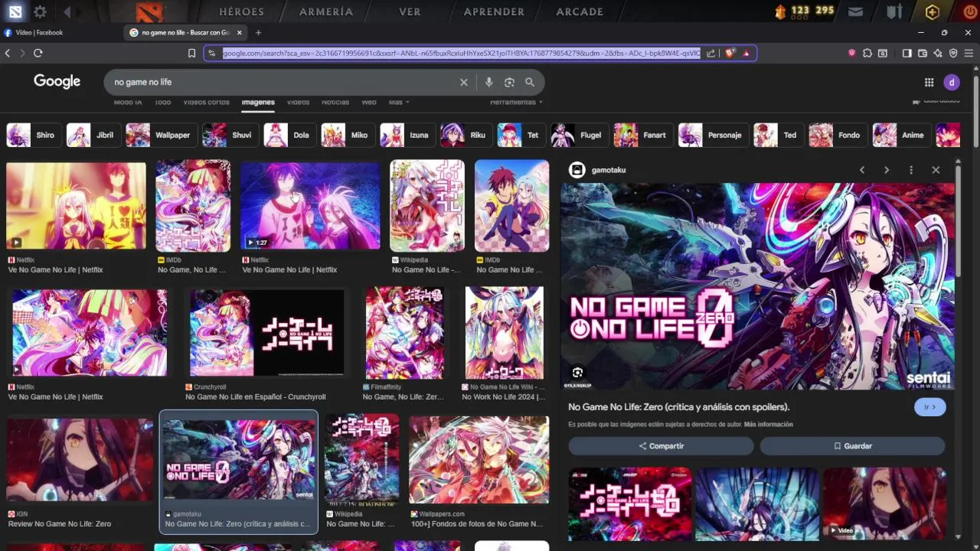Expand Herramientas tools dropdown
The height and width of the screenshot is (551, 980).
click(516, 102)
